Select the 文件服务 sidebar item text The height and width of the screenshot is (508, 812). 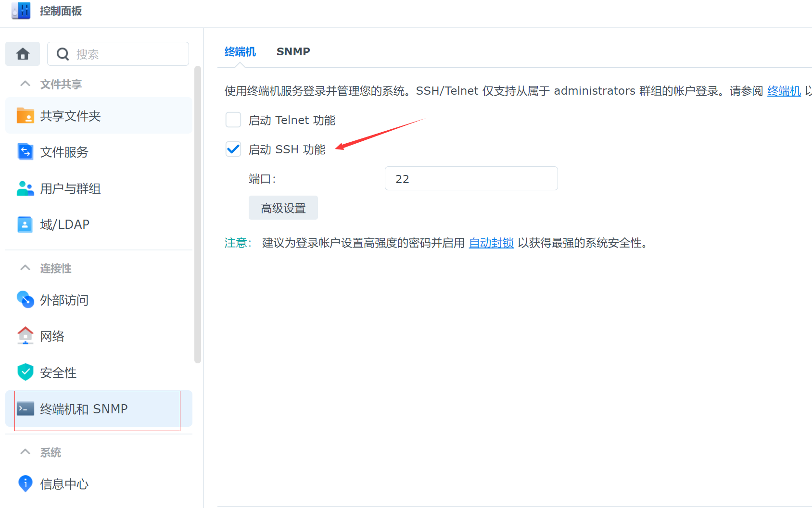click(x=64, y=152)
